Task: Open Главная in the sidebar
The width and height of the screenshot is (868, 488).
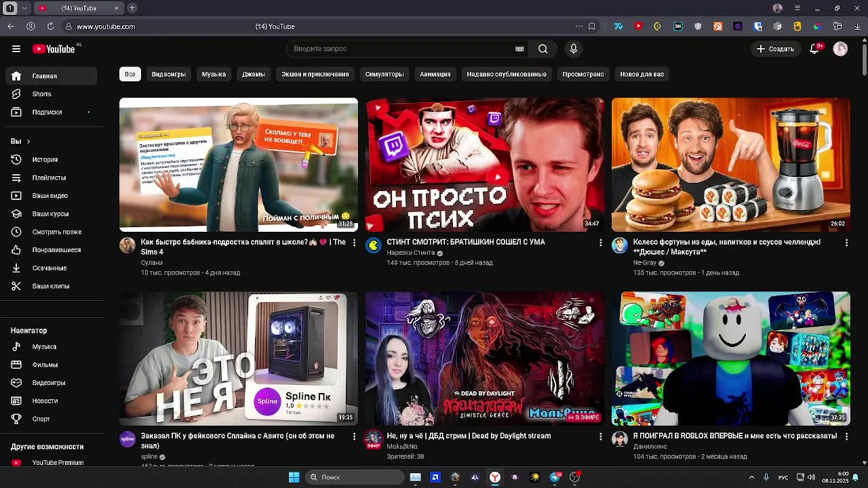Action: click(x=52, y=76)
